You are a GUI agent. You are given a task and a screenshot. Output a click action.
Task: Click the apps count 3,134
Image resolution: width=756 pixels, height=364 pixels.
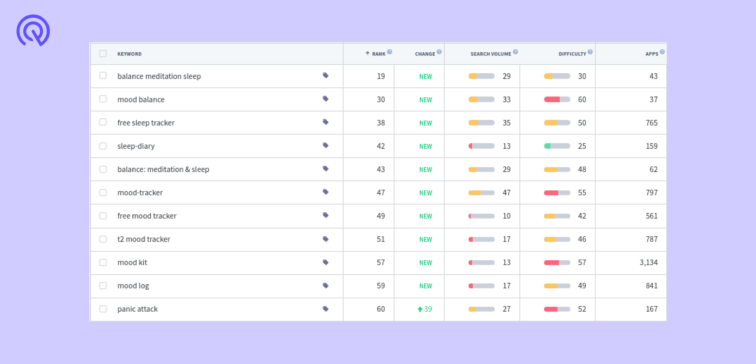(648, 263)
